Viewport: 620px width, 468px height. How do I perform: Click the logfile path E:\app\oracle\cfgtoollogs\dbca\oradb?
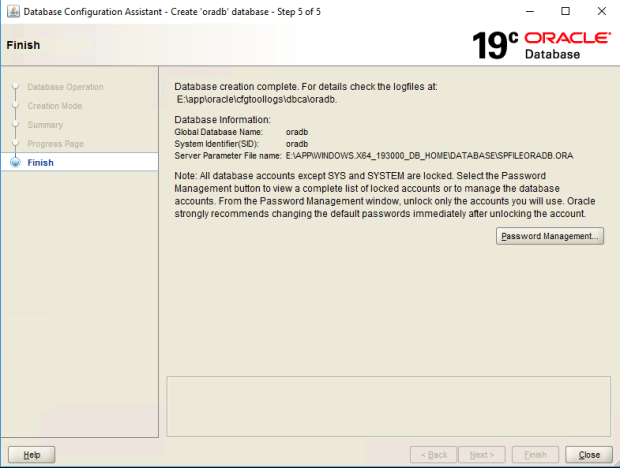click(x=257, y=99)
